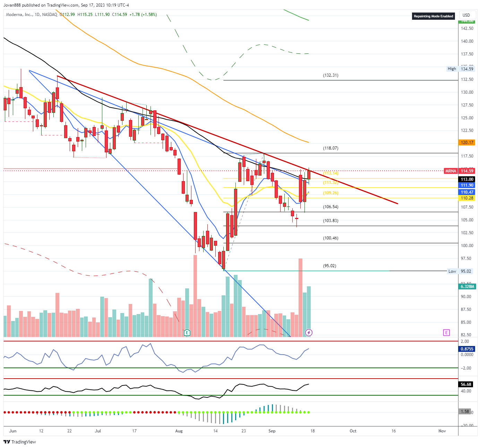Click the Jul label on time axis
This screenshot has width=481, height=448.
[98, 431]
